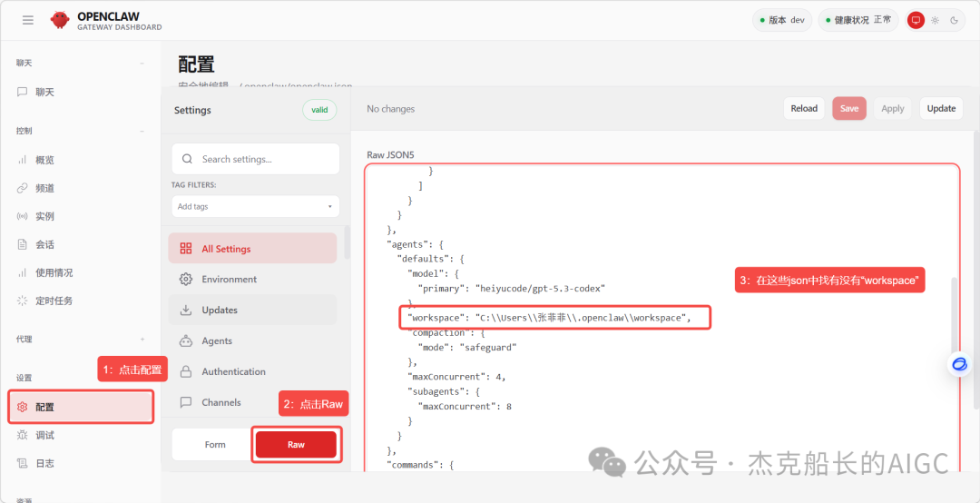Switch to Raw editing mode
The width and height of the screenshot is (980, 503).
[296, 444]
